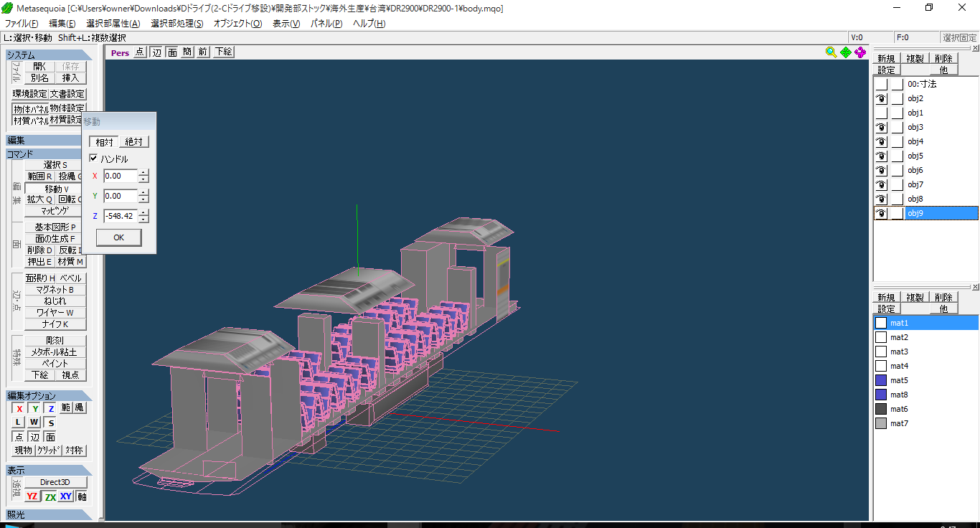The image size is (980, 528).
Task: Click the magnifier zoom icon in the viewport
Action: pos(831,52)
